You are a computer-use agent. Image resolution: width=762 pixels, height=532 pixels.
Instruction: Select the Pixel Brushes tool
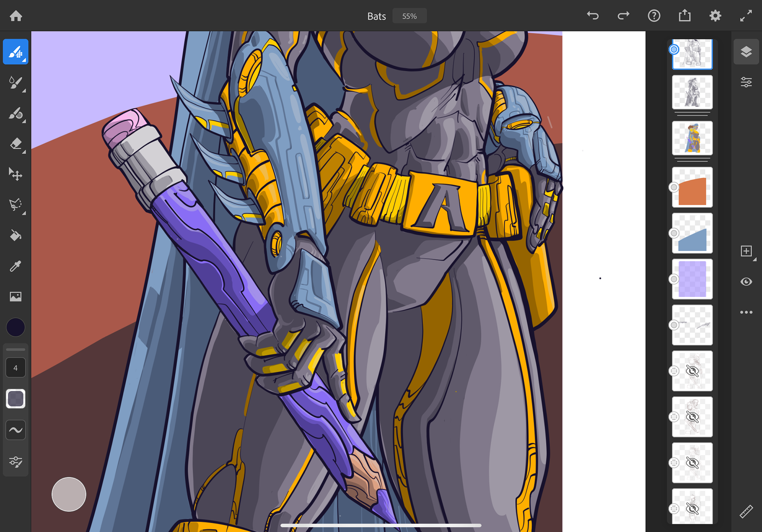point(16,52)
